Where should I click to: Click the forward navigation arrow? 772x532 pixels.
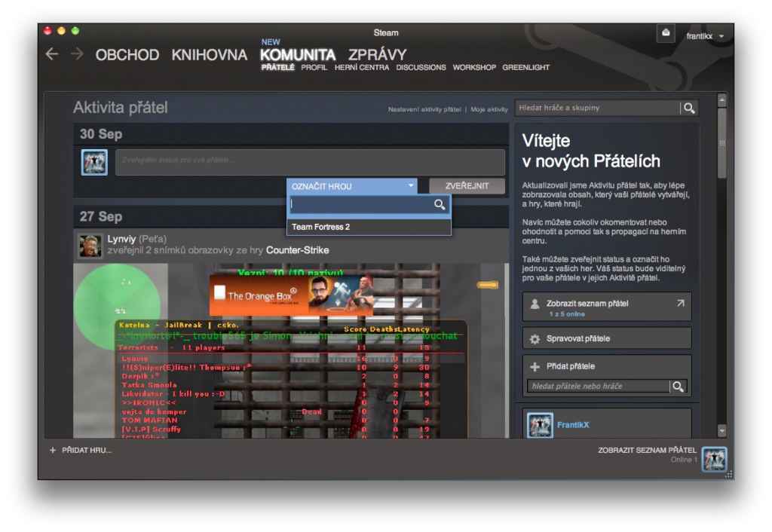coord(76,54)
